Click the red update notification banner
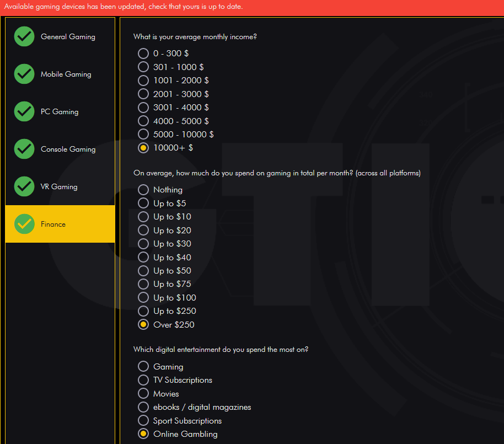The width and height of the screenshot is (504, 444). (x=252, y=8)
